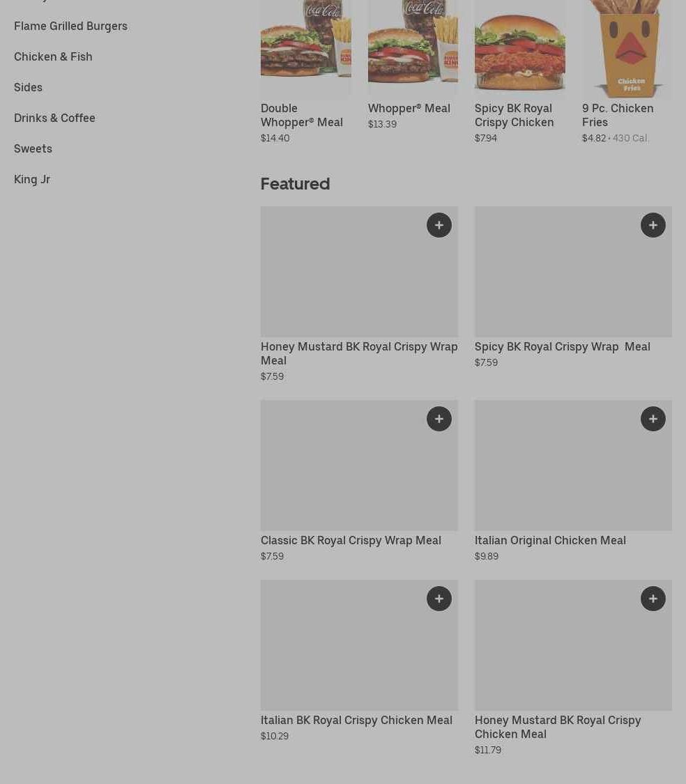This screenshot has height=784, width=686.
Task: Add Honey Mustard BK Royal Crispy Chicken Meal
Action: click(653, 599)
